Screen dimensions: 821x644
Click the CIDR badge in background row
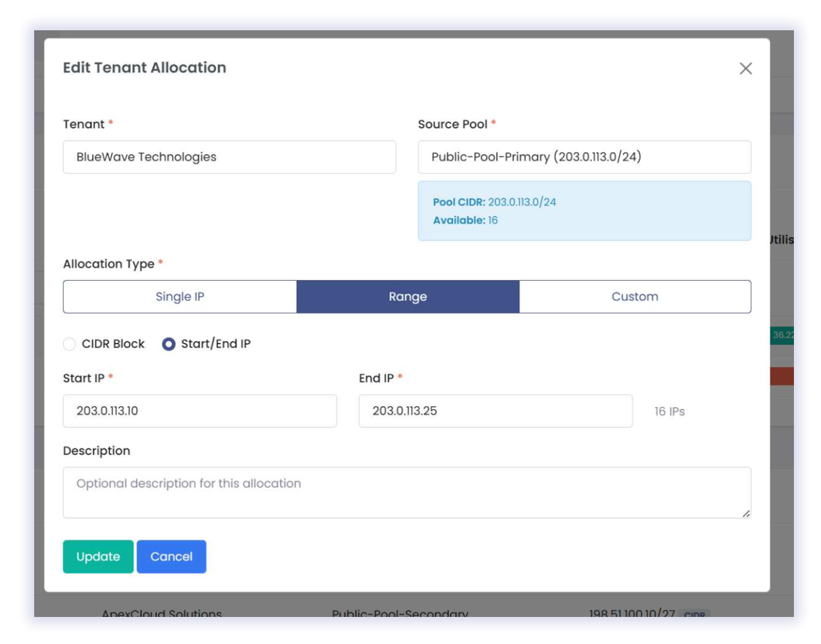point(694,614)
